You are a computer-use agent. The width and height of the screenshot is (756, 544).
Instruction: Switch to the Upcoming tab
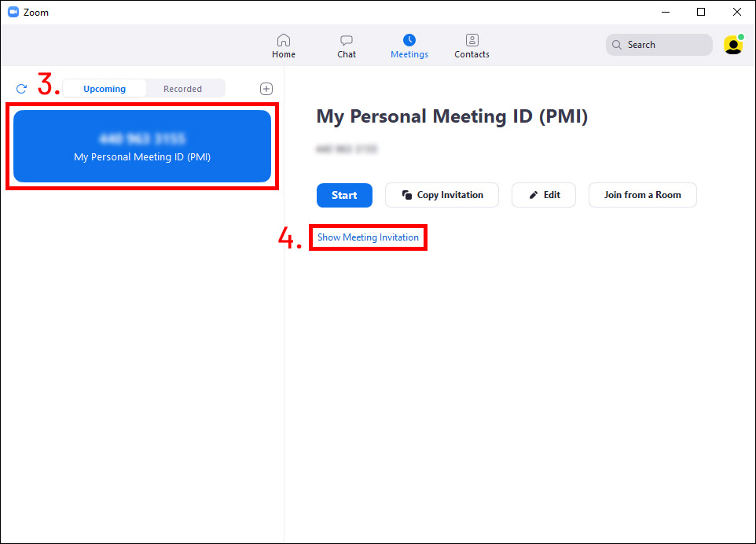[x=105, y=89]
